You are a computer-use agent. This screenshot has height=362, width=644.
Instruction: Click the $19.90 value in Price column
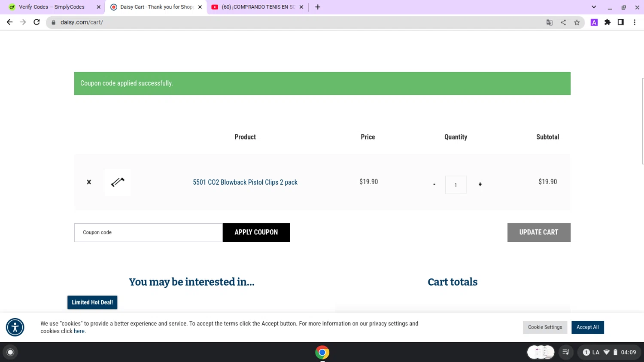[x=368, y=182]
